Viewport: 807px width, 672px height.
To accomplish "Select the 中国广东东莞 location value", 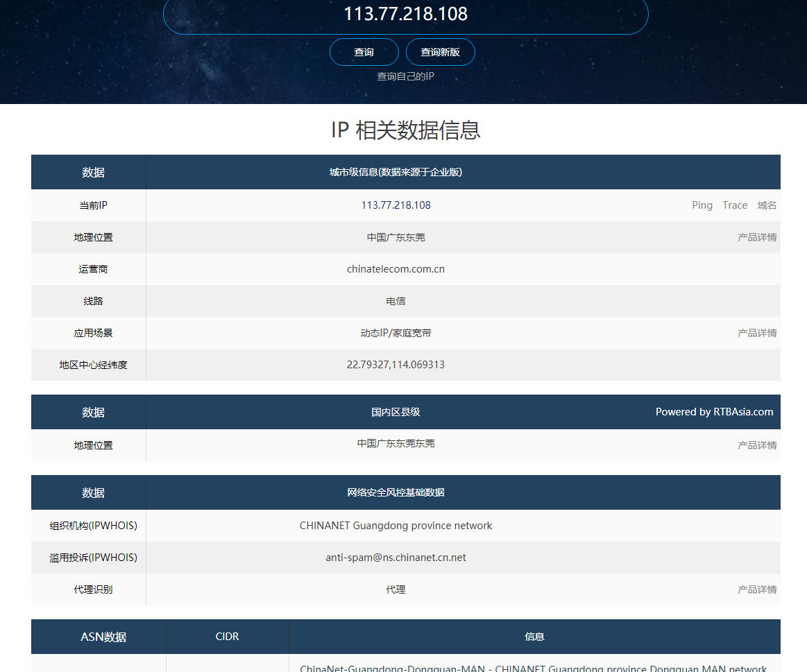I will pos(396,237).
